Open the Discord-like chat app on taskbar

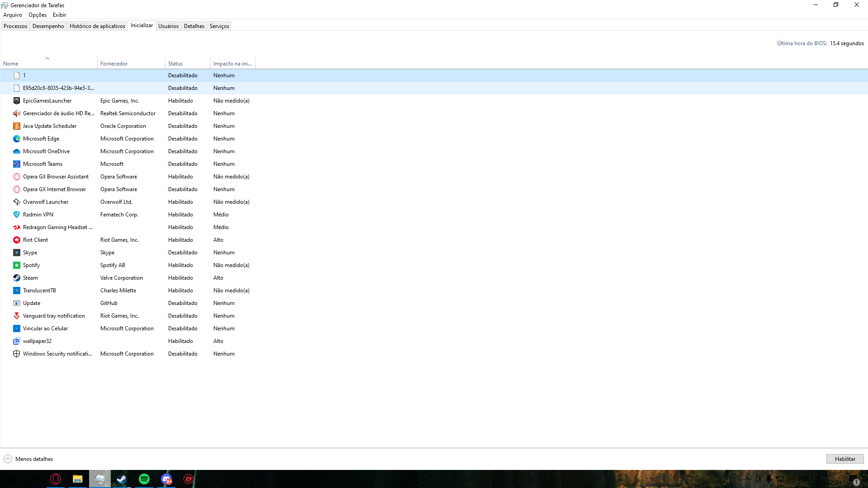click(166, 479)
